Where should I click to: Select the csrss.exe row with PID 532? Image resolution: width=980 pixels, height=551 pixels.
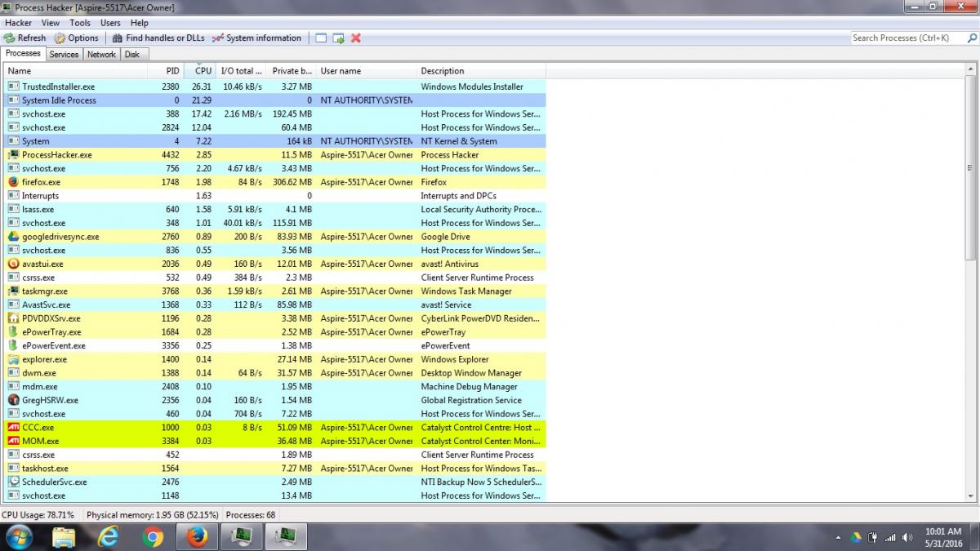[x=274, y=278]
